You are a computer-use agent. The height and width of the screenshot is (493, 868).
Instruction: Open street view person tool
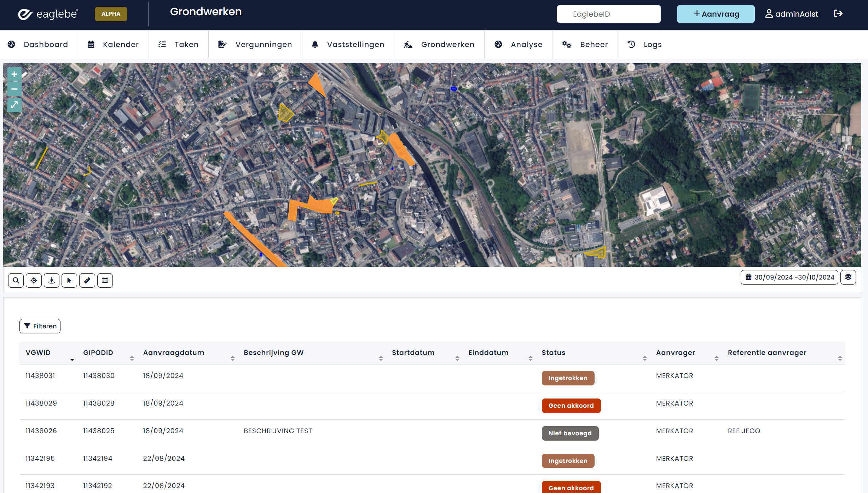52,280
